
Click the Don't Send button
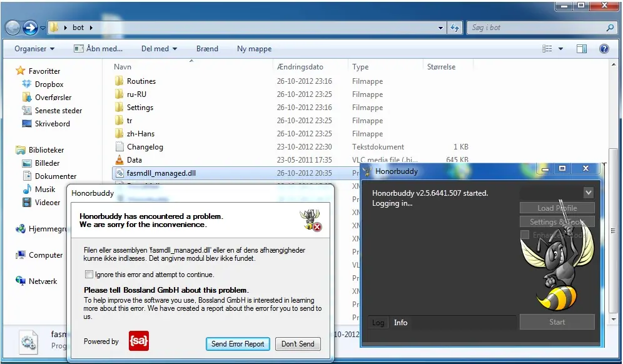coord(298,344)
